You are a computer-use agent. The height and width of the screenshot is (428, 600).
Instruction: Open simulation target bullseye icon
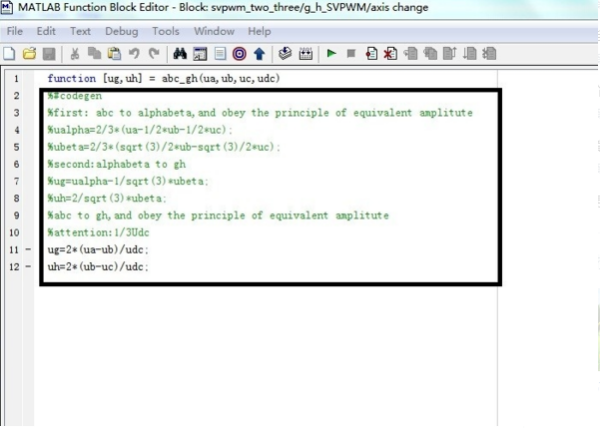(239, 54)
